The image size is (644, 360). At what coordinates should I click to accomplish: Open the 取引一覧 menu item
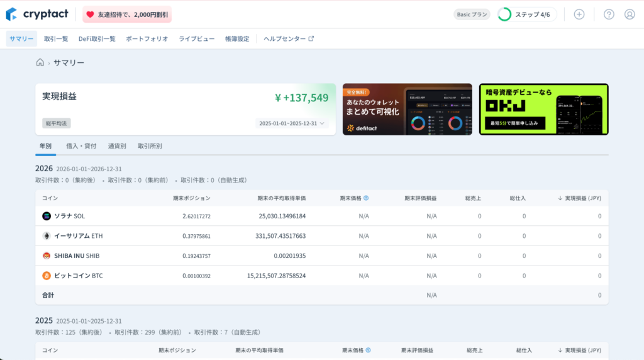56,38
